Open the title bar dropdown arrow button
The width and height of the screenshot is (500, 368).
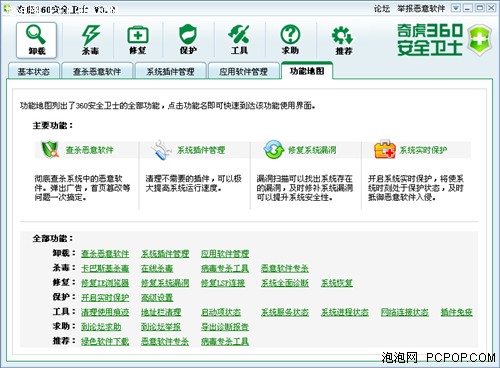pos(456,8)
